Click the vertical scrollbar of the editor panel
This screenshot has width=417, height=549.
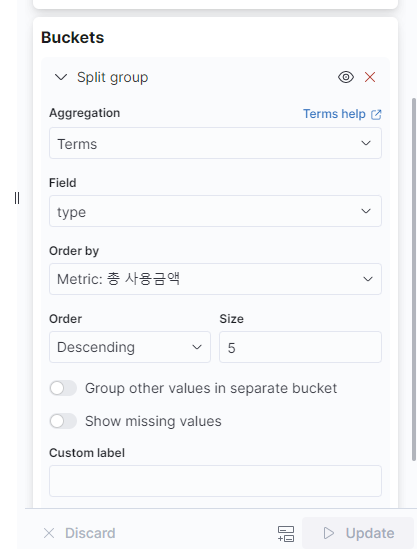tap(414, 279)
